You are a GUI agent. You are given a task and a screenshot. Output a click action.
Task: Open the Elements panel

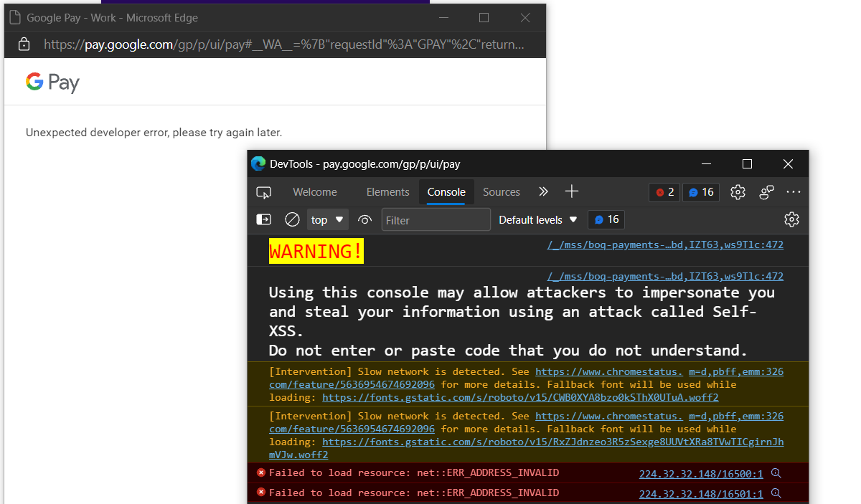pos(387,191)
